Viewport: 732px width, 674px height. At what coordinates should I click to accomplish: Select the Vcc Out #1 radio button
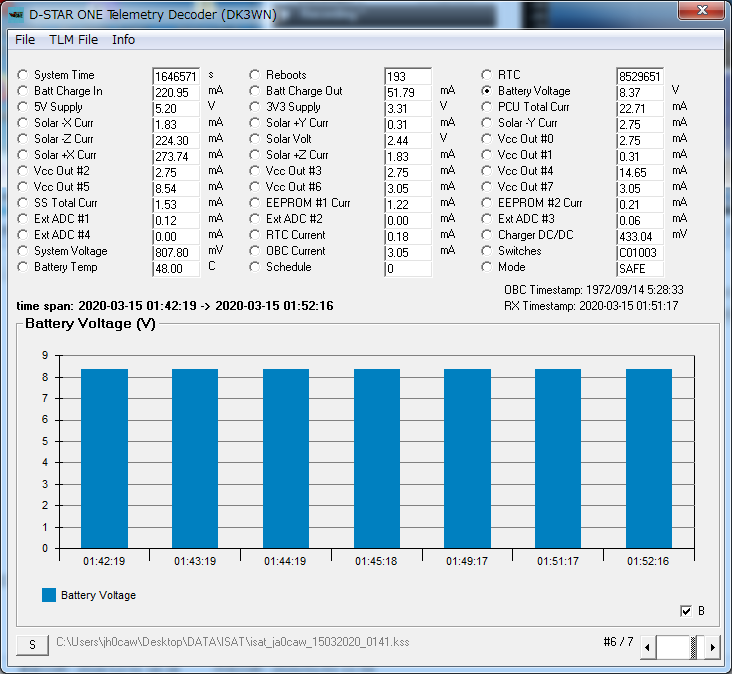click(x=486, y=154)
